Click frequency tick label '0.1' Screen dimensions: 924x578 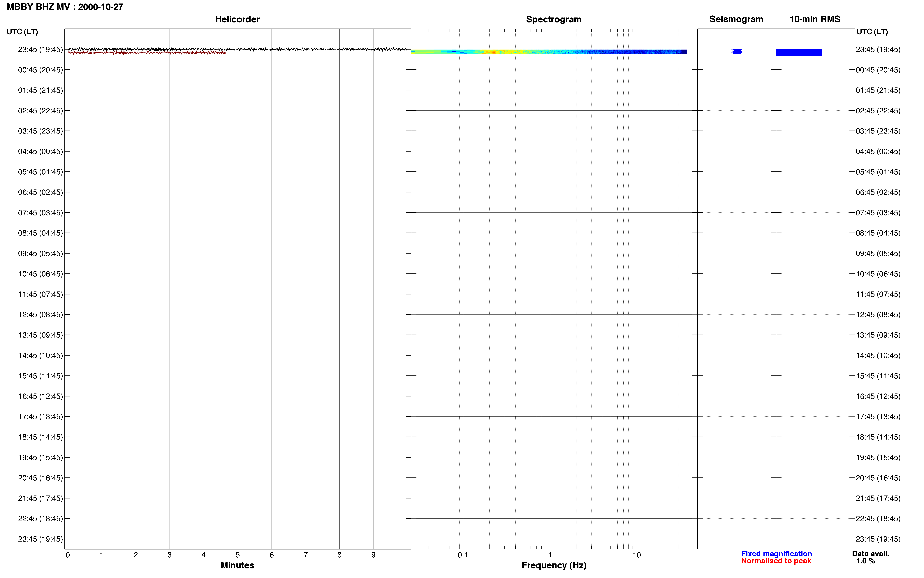click(x=463, y=555)
